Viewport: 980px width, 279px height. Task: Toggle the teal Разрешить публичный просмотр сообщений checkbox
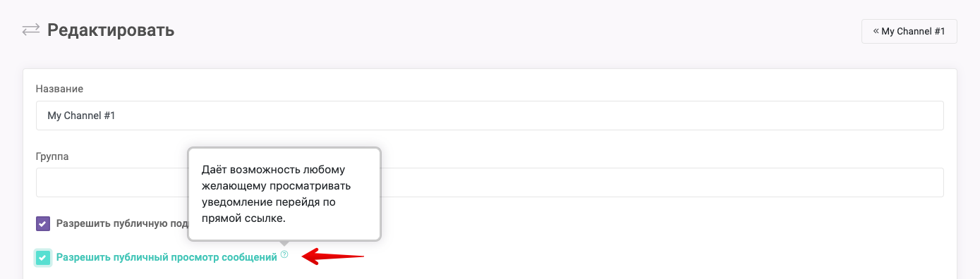pyautogui.click(x=43, y=258)
